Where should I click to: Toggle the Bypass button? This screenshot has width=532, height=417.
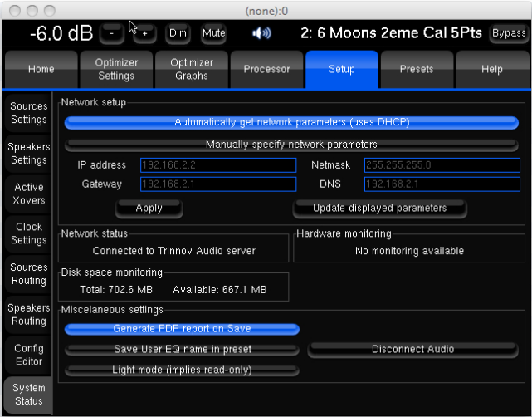(x=508, y=33)
